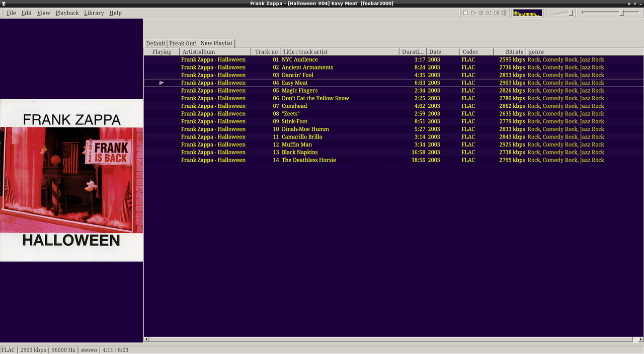The height and width of the screenshot is (354, 644).
Task: Click the playing indicator arrow on Easy Meat
Action: (162, 83)
